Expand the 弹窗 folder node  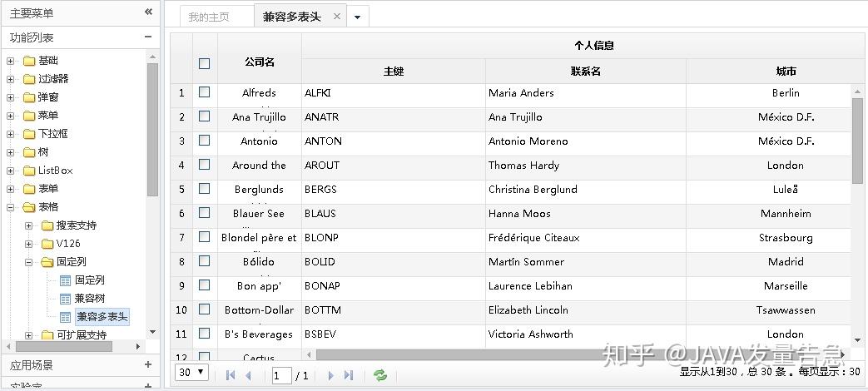tap(10, 97)
